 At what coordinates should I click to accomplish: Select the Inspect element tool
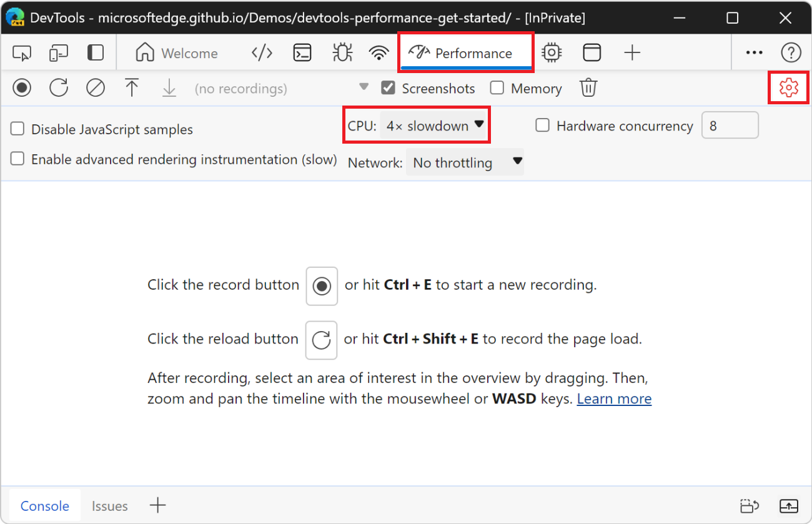point(22,53)
